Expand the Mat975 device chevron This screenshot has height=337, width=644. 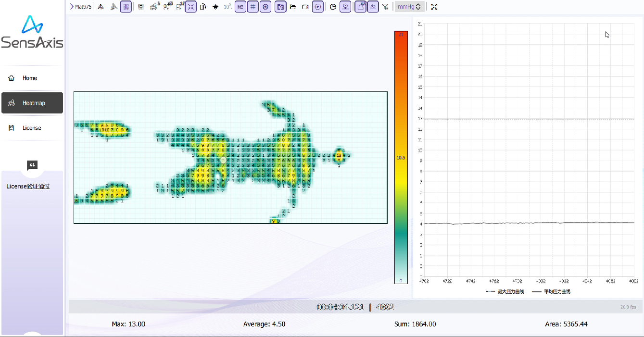[71, 7]
